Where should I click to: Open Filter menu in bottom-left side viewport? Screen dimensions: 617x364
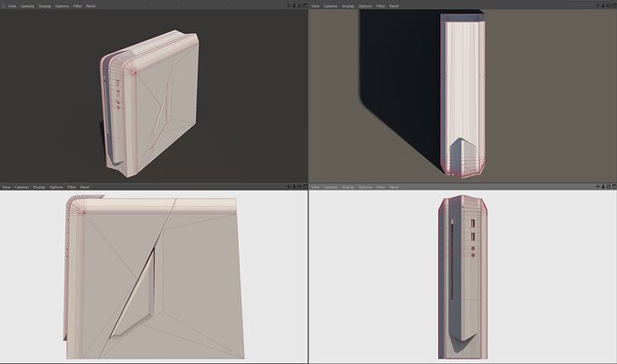72,187
